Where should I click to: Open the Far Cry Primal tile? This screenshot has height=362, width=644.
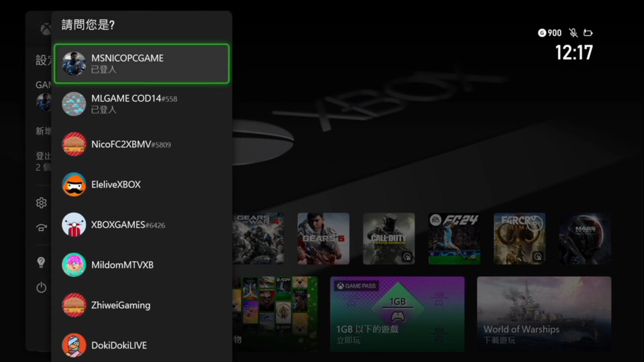click(x=519, y=239)
